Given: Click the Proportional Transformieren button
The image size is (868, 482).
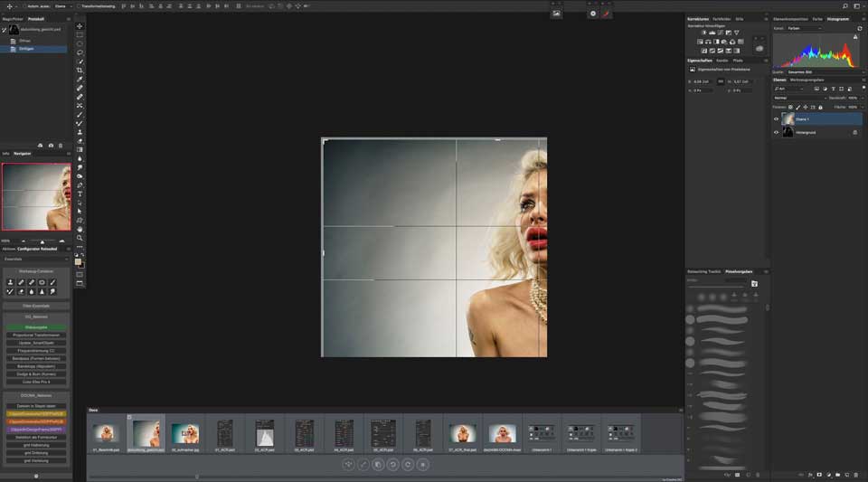Looking at the screenshot, I should click(36, 335).
